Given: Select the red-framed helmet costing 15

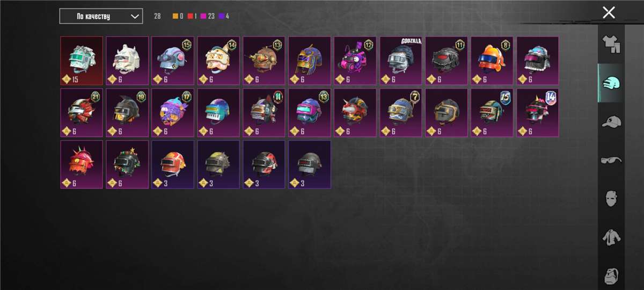Looking at the screenshot, I should (82, 61).
